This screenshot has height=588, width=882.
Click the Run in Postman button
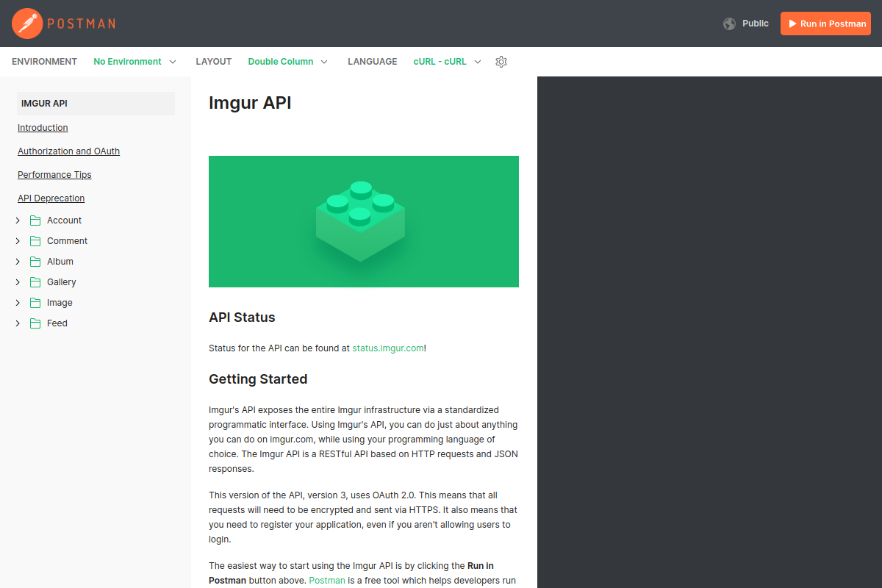(x=825, y=24)
